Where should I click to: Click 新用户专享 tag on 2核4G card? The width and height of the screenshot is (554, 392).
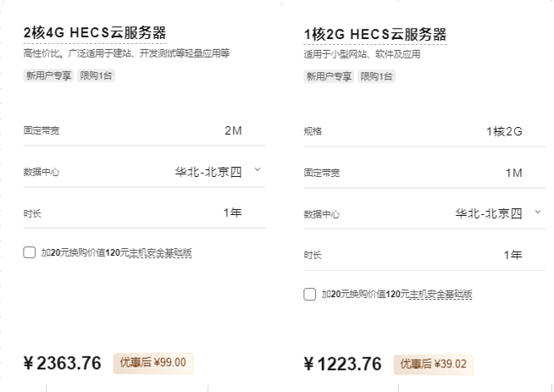(47, 75)
